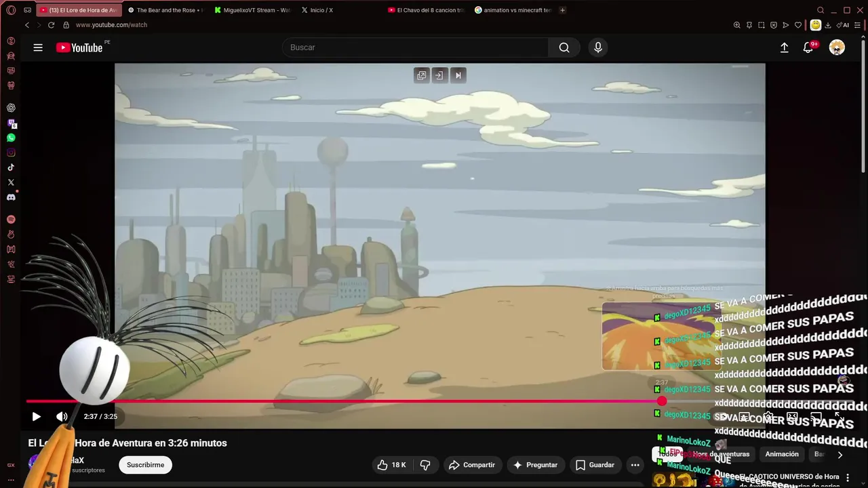Open the YouTube account avatar menu

(837, 47)
